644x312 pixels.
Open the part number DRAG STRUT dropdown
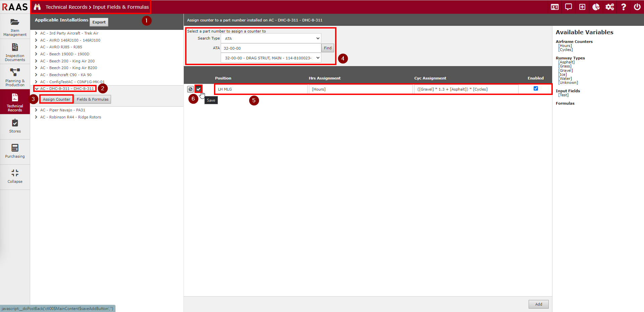[271, 58]
